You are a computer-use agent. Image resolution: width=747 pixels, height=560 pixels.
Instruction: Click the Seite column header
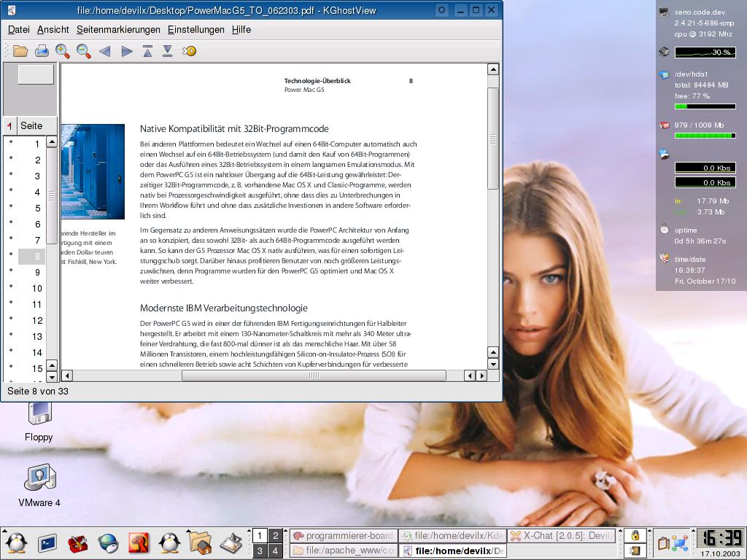pyautogui.click(x=36, y=125)
